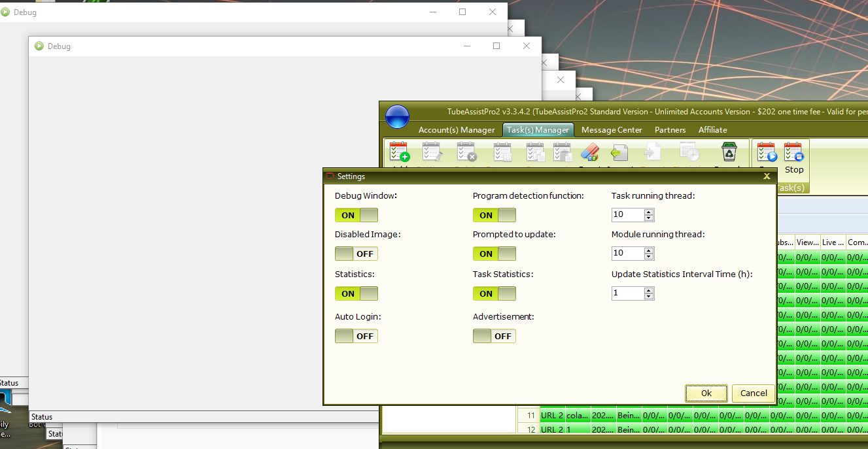Click the Start tasks play icon
Image resolution: width=868 pixels, height=449 pixels.
coord(766,153)
